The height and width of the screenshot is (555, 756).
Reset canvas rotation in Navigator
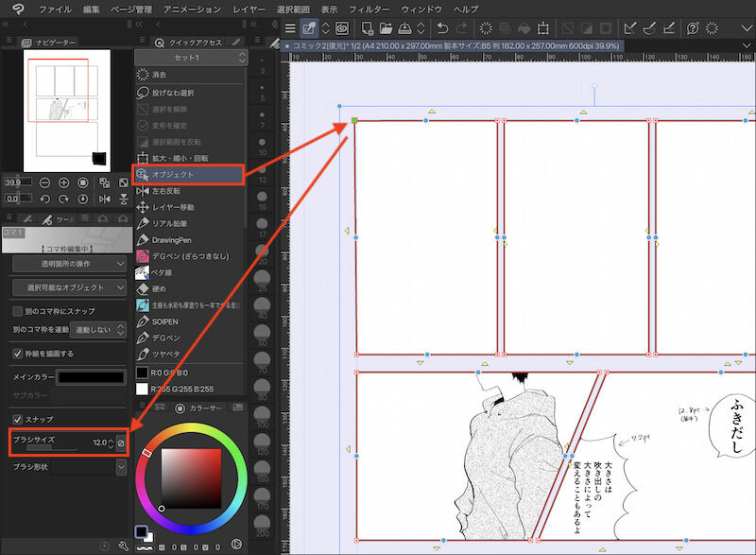[x=83, y=199]
